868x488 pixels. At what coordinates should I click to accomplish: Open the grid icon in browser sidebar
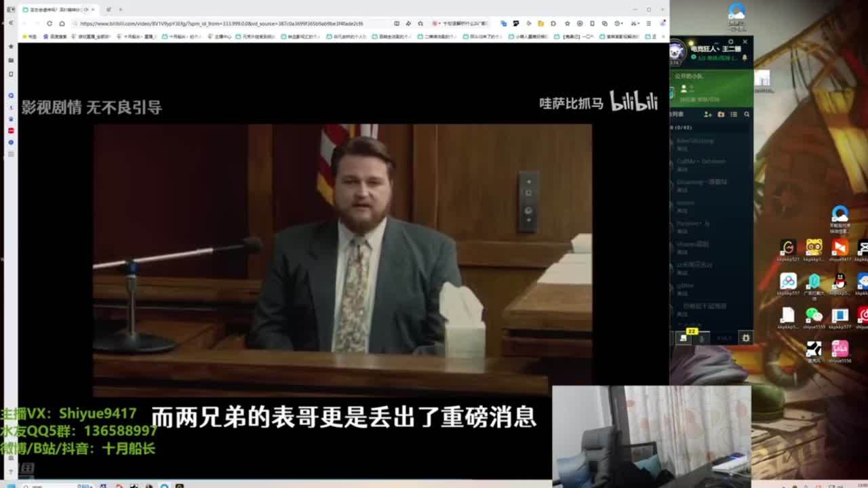pos(11,155)
